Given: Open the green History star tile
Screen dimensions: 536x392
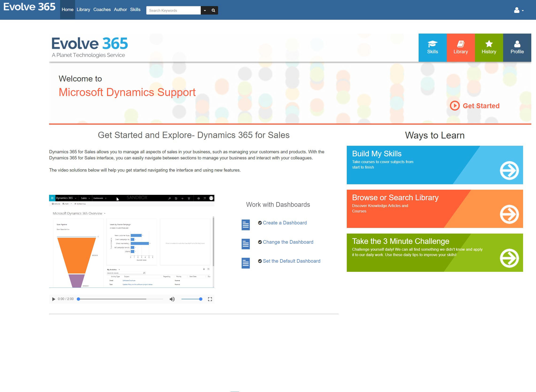Looking at the screenshot, I should pos(489,47).
